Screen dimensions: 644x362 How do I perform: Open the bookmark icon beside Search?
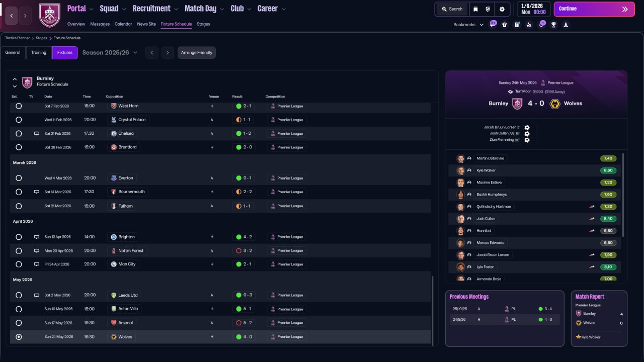[x=475, y=9]
